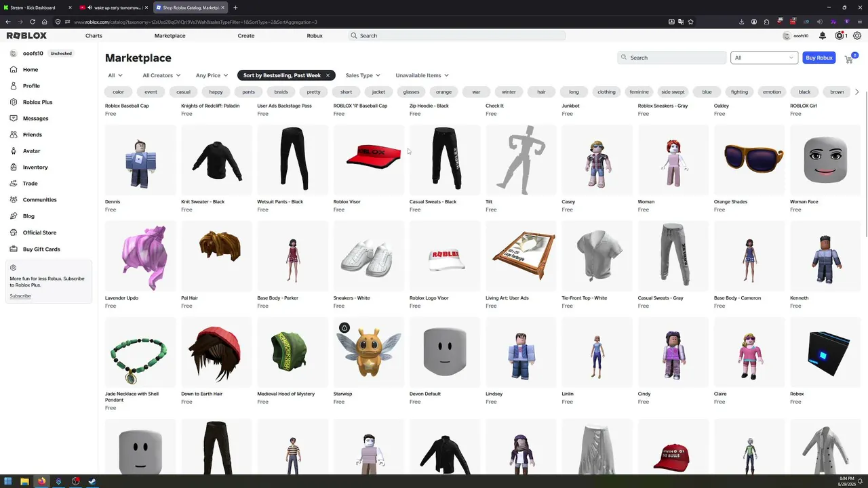This screenshot has width=868, height=488.
Task: Open the shopping cart
Action: (x=849, y=58)
